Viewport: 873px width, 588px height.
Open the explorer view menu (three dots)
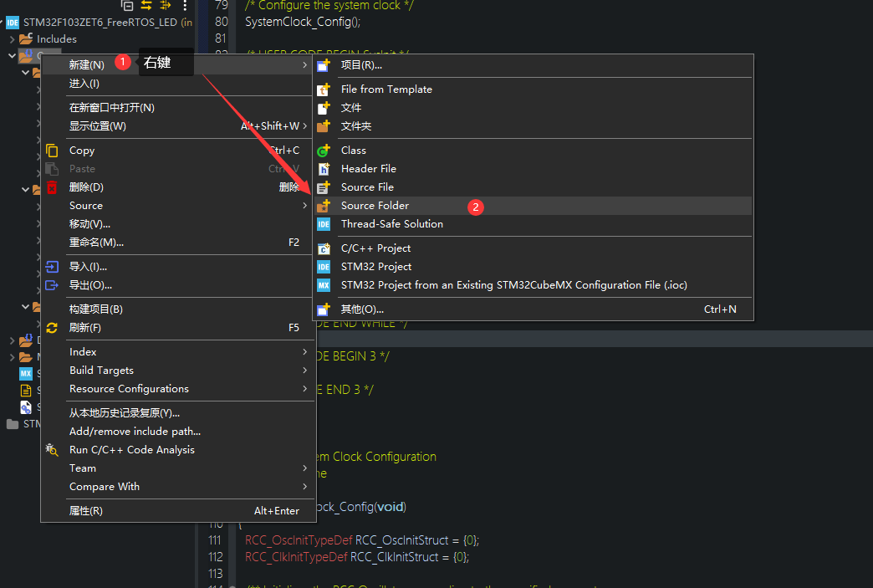click(185, 6)
